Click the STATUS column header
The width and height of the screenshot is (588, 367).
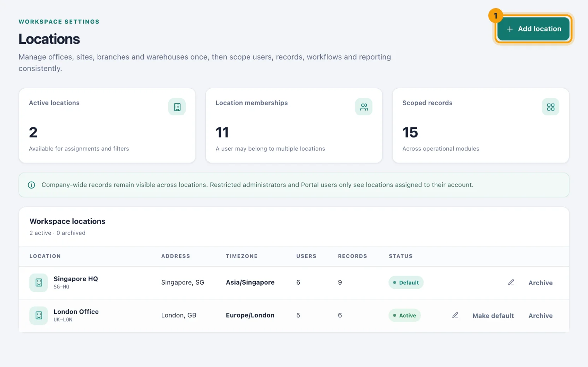tap(401, 256)
